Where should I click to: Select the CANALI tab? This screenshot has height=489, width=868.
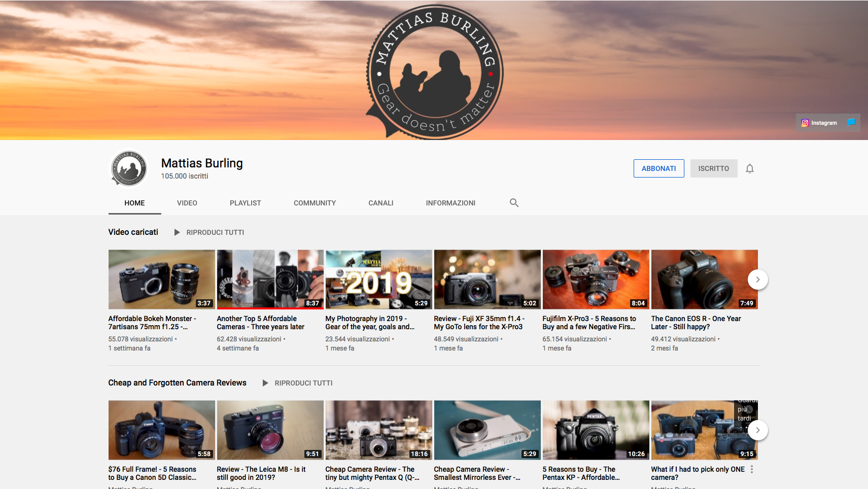click(381, 203)
